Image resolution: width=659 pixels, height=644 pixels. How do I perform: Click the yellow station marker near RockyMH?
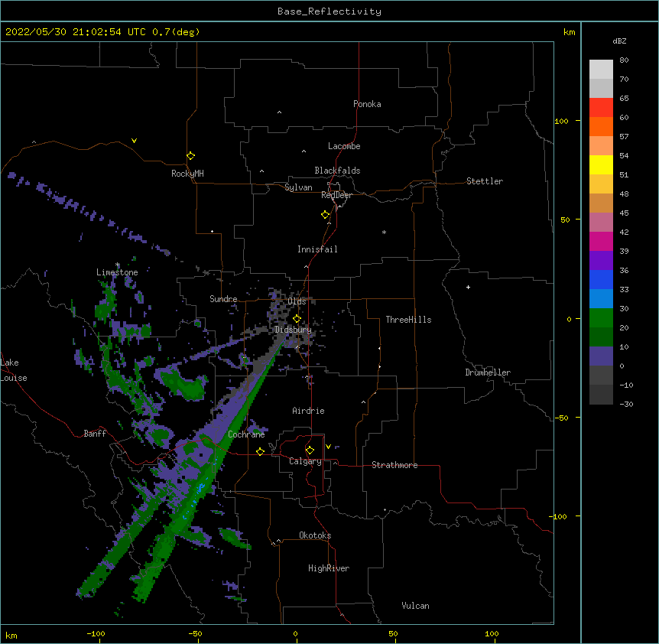(190, 156)
